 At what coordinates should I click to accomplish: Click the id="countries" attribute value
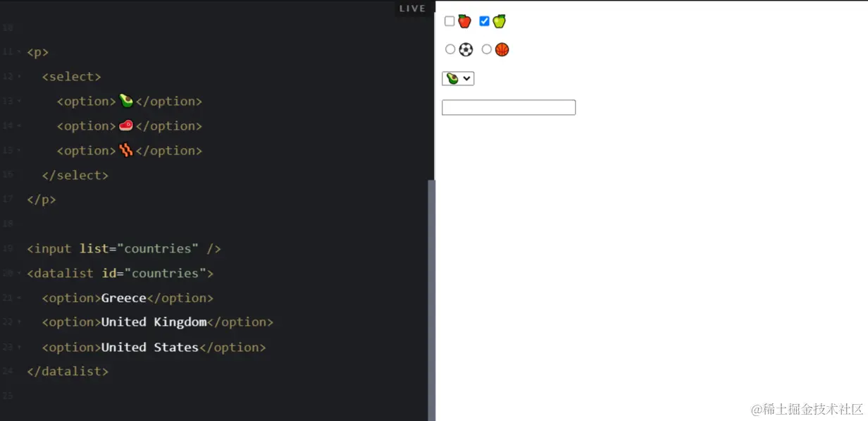(x=166, y=273)
